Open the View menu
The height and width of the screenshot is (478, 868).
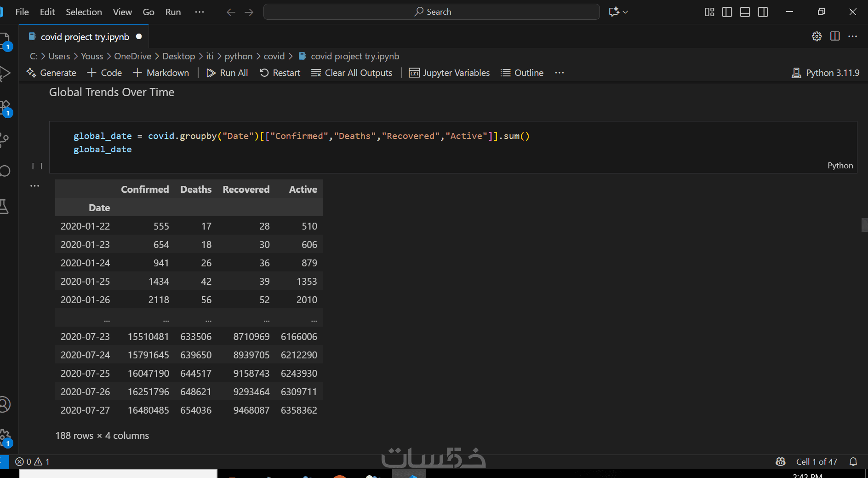coord(122,12)
